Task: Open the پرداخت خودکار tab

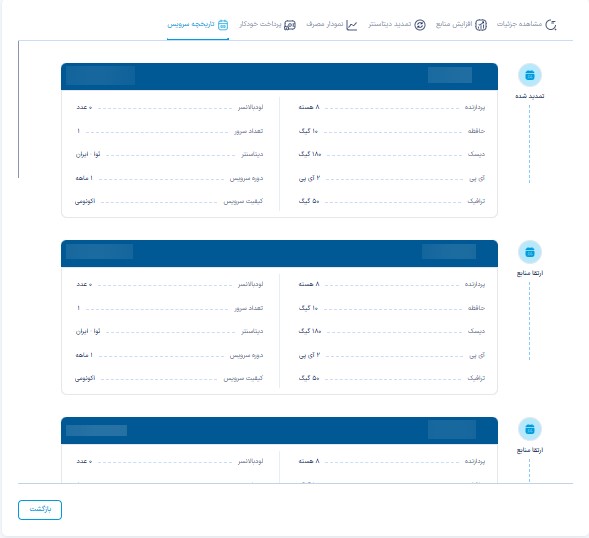Action: 260,24
